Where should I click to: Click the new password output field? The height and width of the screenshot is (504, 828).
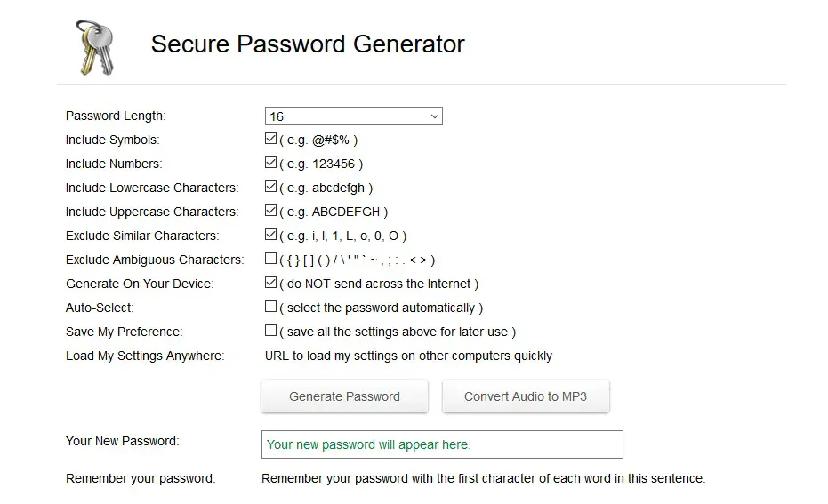pyautogui.click(x=442, y=444)
